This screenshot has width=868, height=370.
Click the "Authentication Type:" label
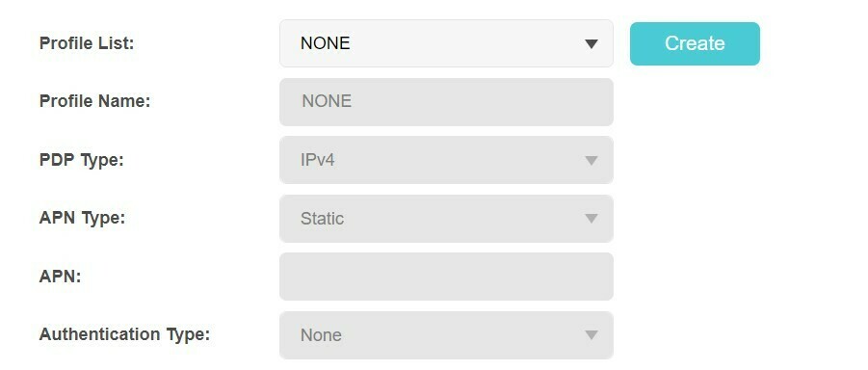(124, 334)
